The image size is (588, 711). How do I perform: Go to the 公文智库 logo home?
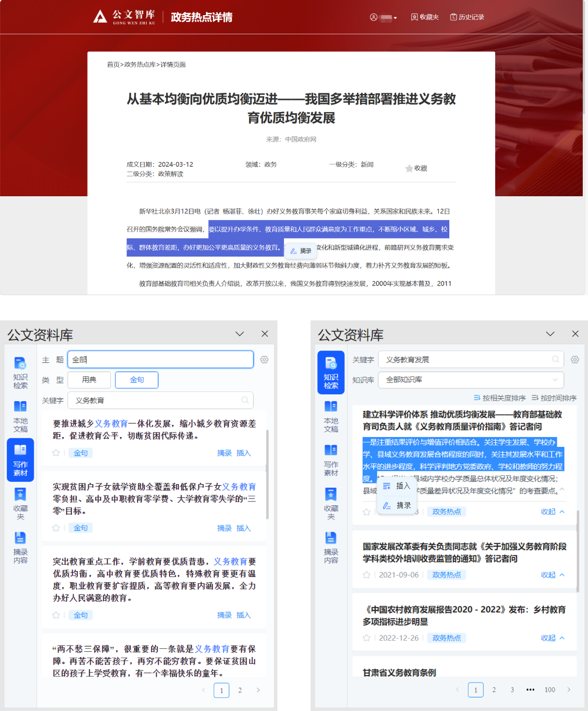point(124,17)
